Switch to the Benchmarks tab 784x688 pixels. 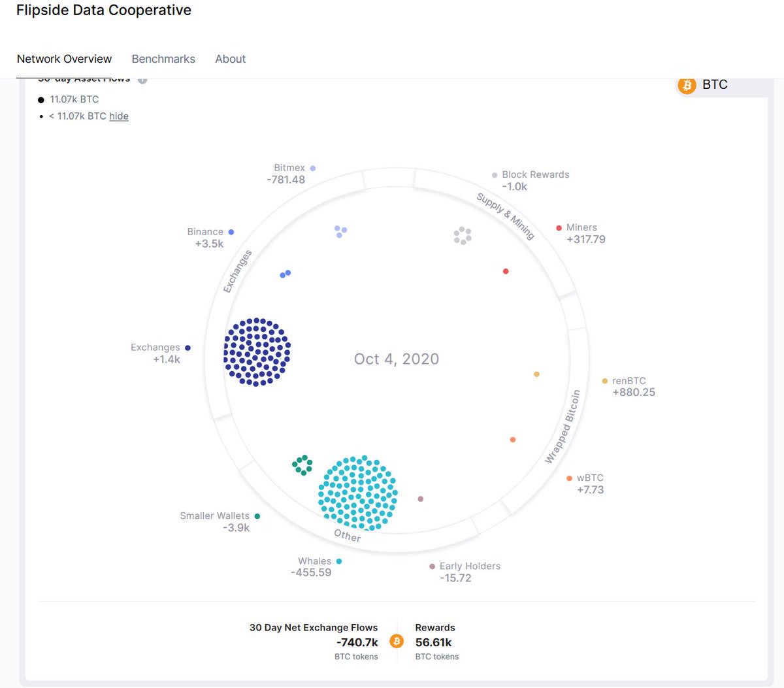[163, 59]
